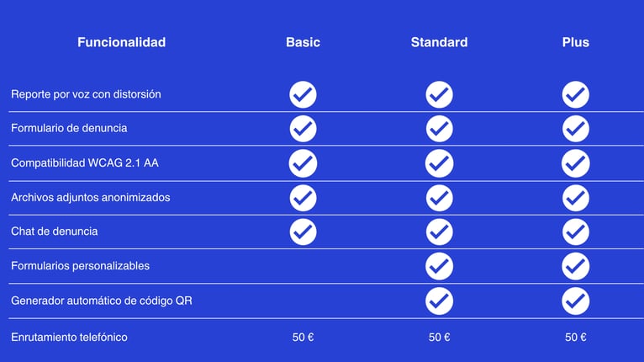This screenshot has height=362, width=644.
Task: Click Standard checkmark for Generador automático QR
Action: point(439,301)
